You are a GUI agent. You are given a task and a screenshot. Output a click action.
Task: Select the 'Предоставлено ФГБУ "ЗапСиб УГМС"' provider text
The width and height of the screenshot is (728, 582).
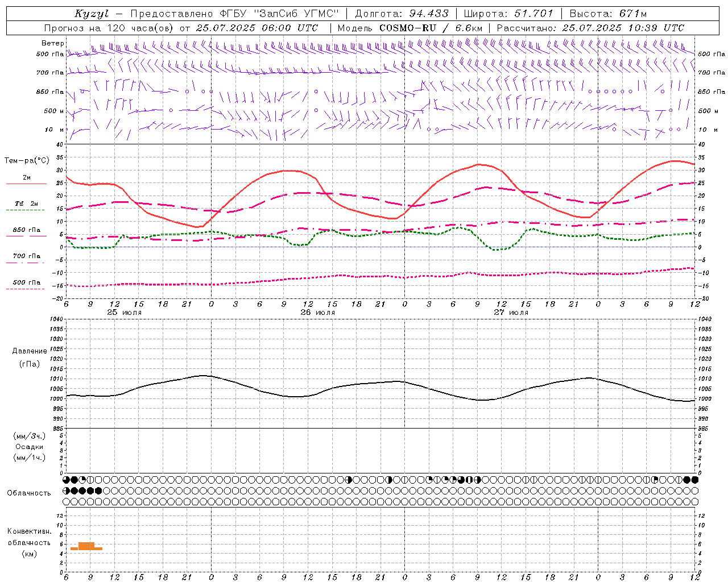tap(235, 14)
